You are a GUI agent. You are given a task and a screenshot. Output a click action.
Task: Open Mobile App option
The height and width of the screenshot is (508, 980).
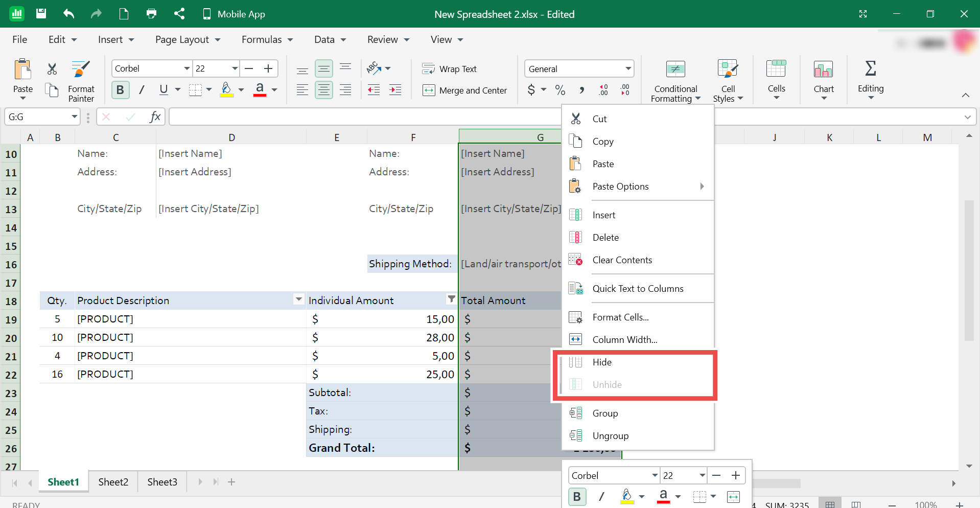coord(234,14)
